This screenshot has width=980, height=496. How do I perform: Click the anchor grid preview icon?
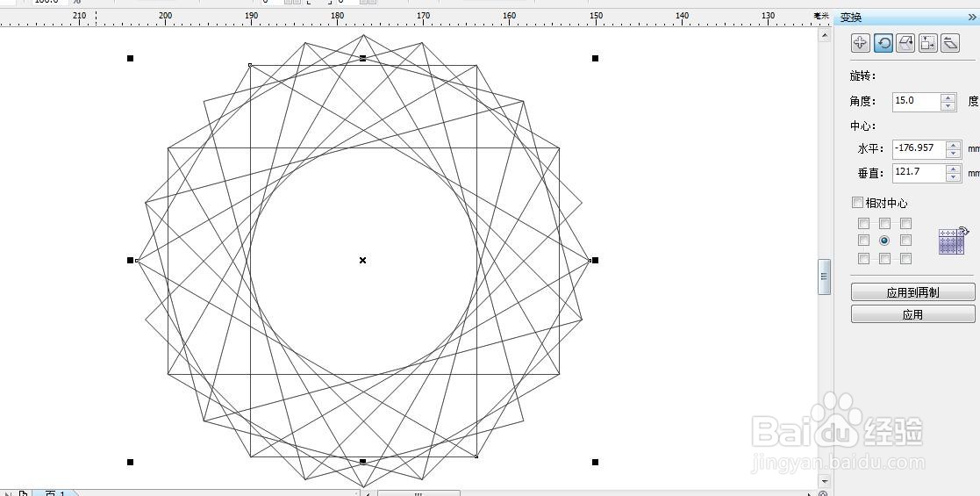pyautogui.click(x=954, y=241)
